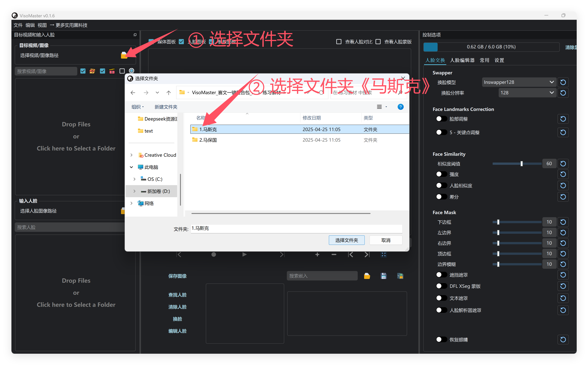This screenshot has width=588, height=365.
Task: Click the webcam source icon
Action: coord(131,71)
